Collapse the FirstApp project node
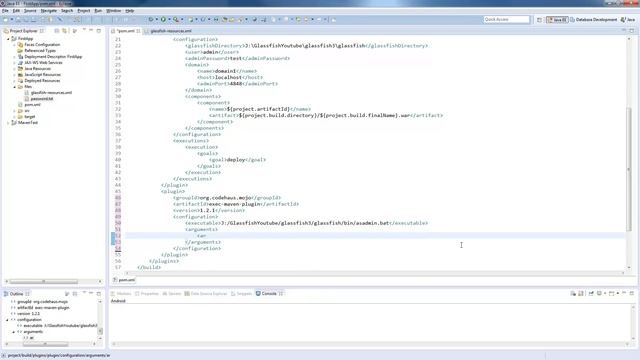The width and height of the screenshot is (640, 360). 8,39
